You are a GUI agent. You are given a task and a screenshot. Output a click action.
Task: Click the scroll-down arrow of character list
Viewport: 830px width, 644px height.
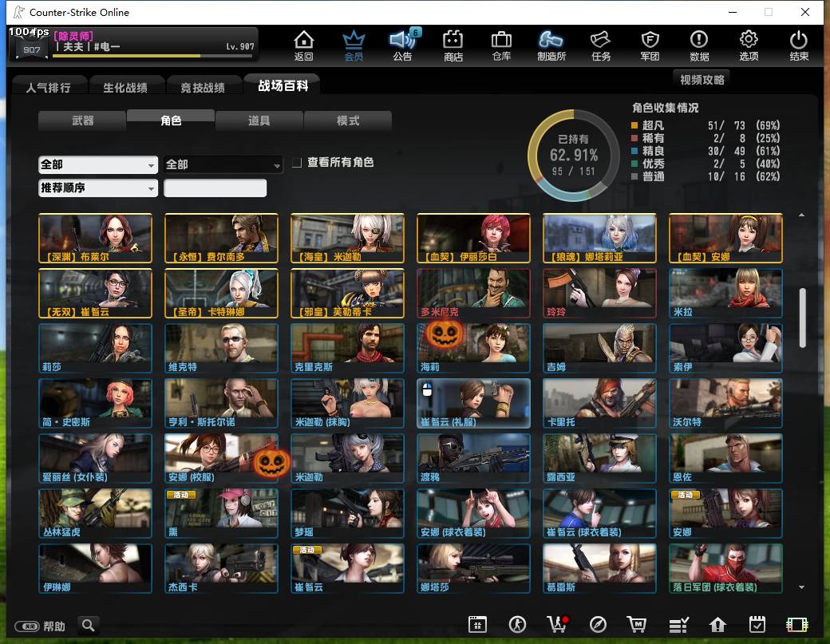pyautogui.click(x=801, y=587)
